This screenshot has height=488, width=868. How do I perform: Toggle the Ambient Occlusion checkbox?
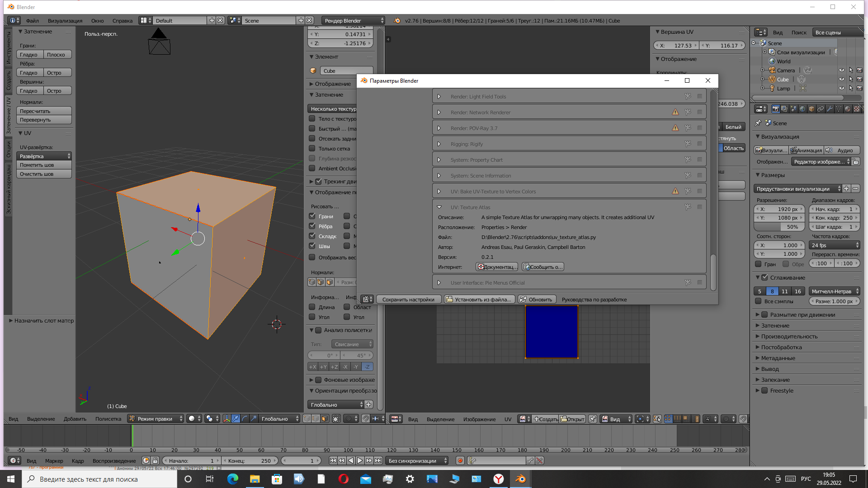[312, 169]
